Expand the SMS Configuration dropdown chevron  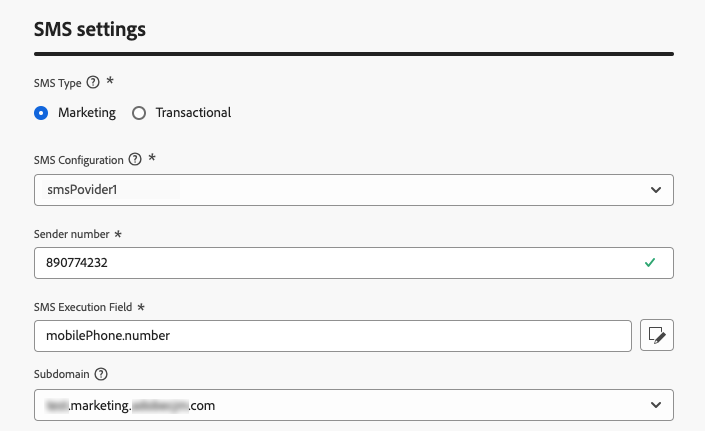(x=656, y=189)
